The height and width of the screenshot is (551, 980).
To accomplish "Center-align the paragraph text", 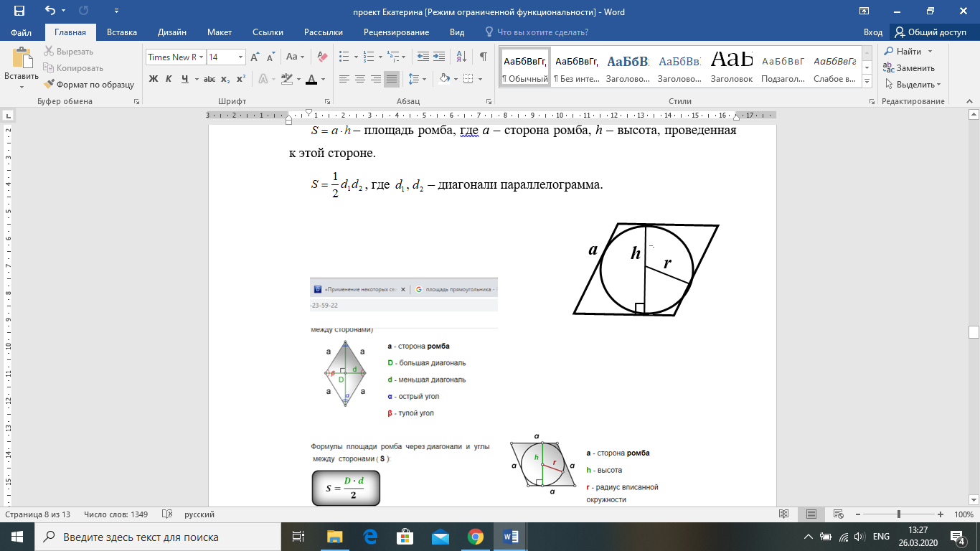I will point(360,79).
